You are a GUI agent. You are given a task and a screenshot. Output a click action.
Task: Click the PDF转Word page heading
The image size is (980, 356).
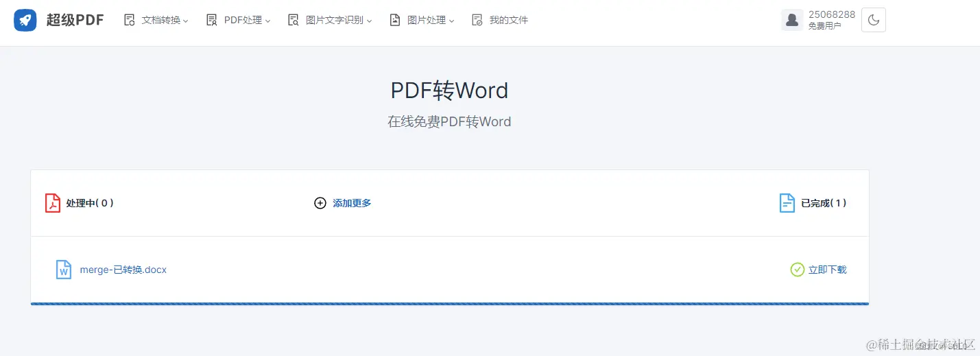point(450,91)
